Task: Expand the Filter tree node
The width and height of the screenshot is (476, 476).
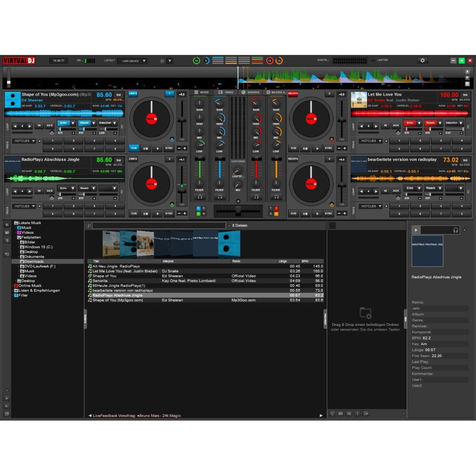Action: pos(13,296)
